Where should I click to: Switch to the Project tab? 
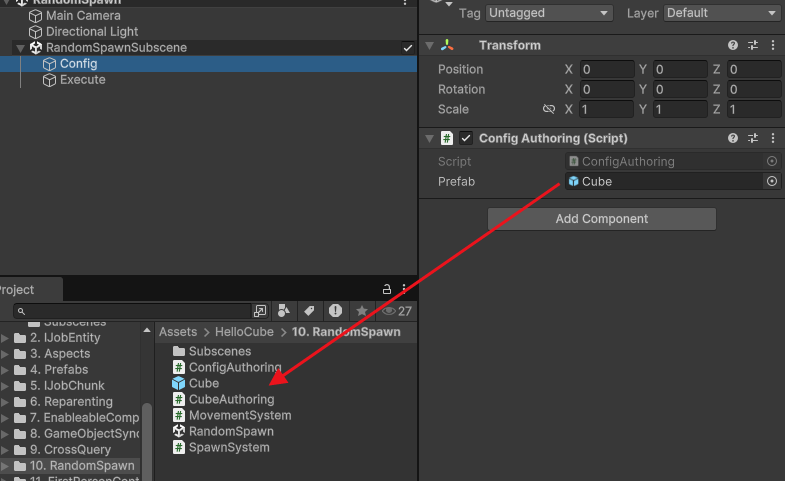(30, 290)
